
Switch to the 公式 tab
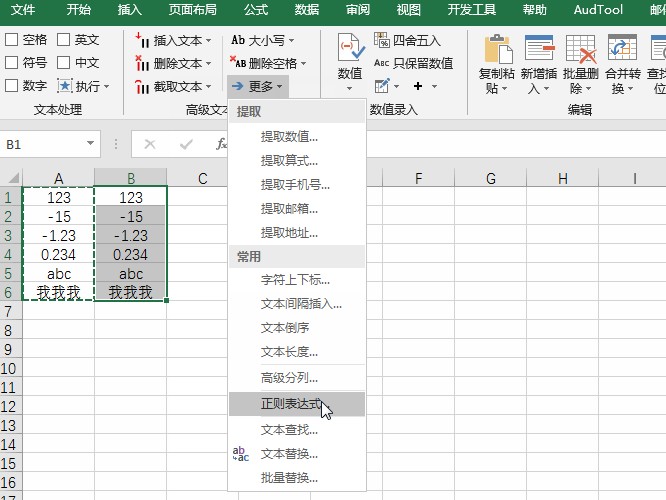pos(256,10)
